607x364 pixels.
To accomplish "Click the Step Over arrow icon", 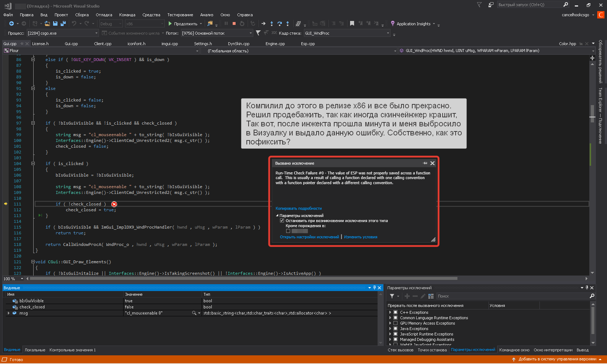I will click(280, 24).
